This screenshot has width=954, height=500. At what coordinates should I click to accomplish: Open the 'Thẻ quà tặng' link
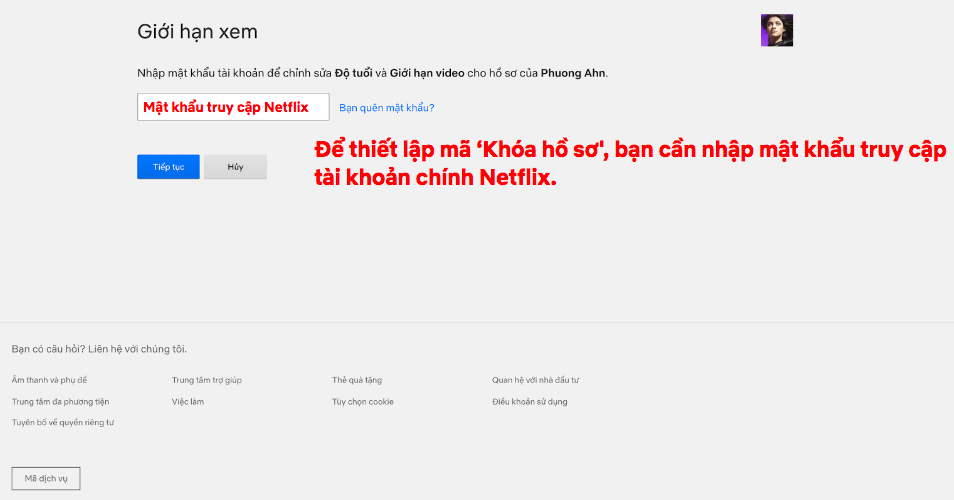(357, 380)
